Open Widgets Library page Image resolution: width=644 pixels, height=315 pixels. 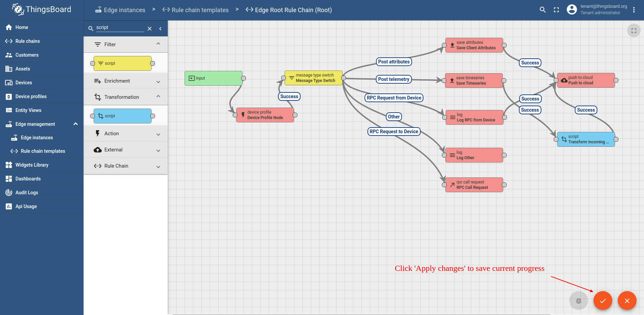[42, 165]
